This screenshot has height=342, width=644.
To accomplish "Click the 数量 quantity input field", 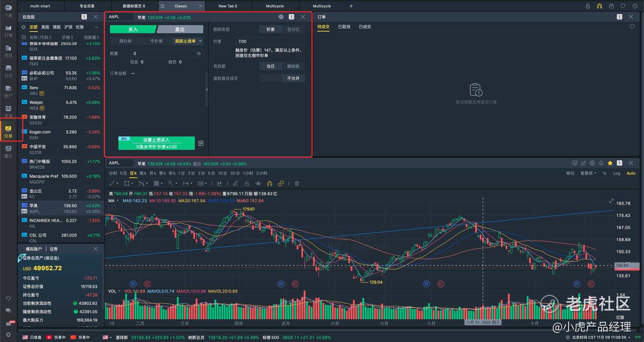I will pyautogui.click(x=163, y=53).
